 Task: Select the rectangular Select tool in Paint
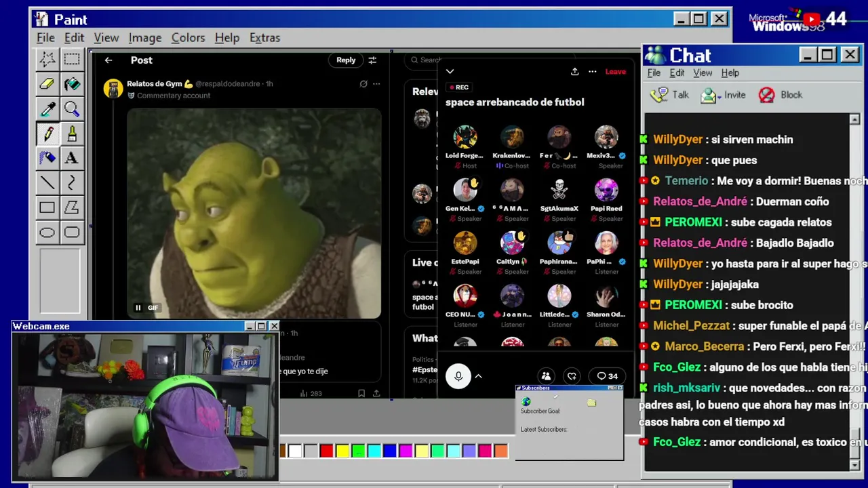(x=71, y=59)
